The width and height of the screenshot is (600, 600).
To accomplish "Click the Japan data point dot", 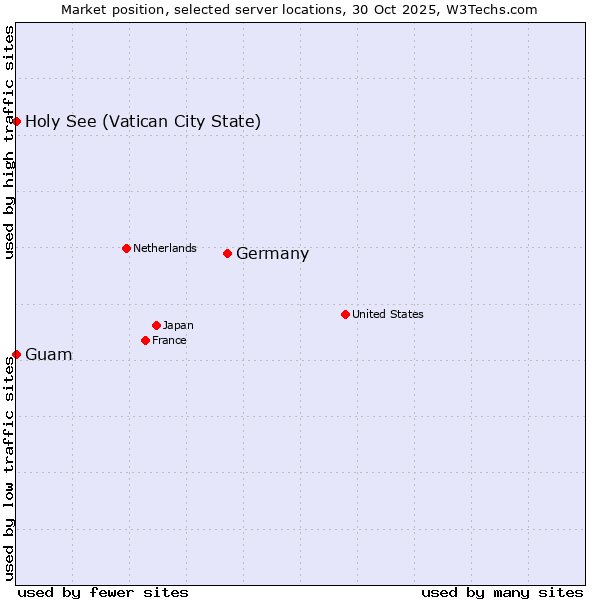I will (x=156, y=325).
